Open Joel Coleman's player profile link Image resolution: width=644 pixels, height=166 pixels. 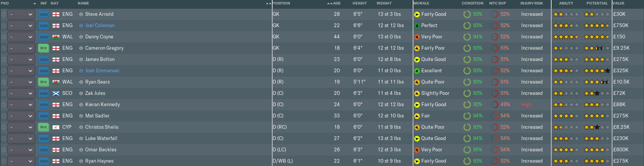pyautogui.click(x=100, y=26)
